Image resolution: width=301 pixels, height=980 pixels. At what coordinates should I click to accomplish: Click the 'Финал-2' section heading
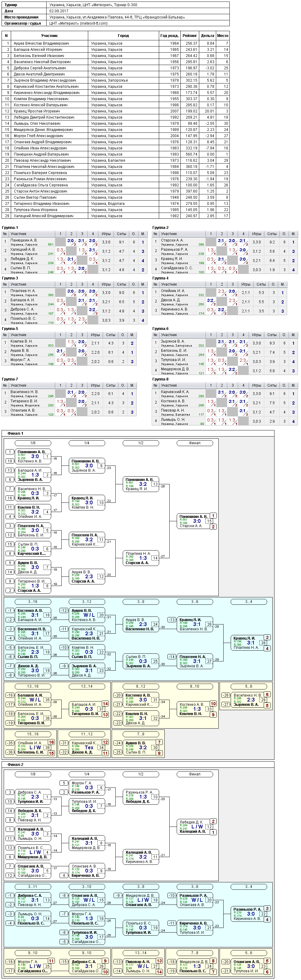pyautogui.click(x=15, y=765)
